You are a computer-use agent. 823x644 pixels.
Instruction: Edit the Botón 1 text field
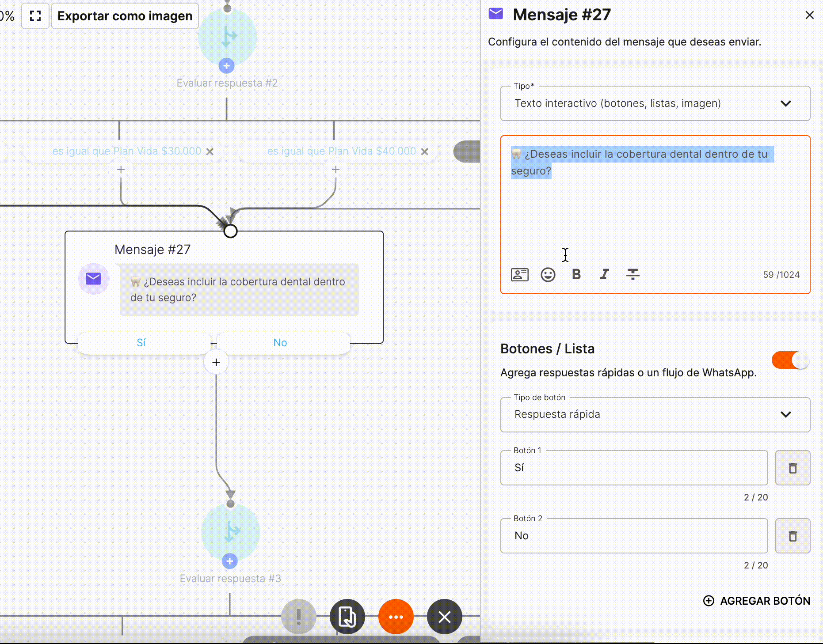tap(634, 468)
